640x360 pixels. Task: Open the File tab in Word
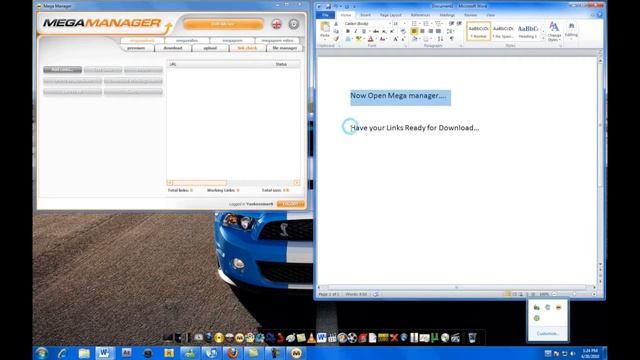pos(325,15)
